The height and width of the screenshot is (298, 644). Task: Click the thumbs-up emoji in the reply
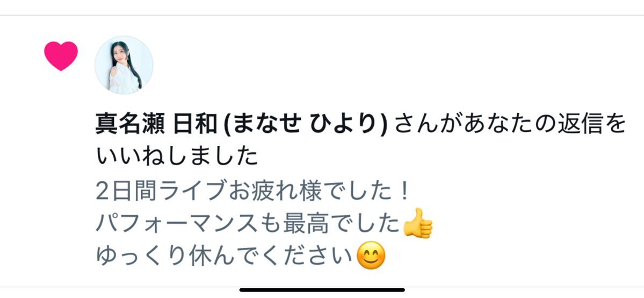418,224
